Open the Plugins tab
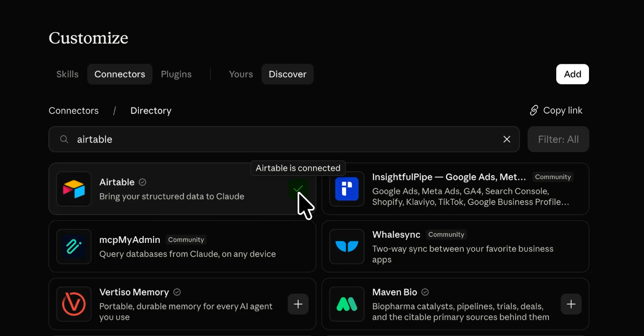This screenshot has height=336, width=644. click(x=176, y=74)
